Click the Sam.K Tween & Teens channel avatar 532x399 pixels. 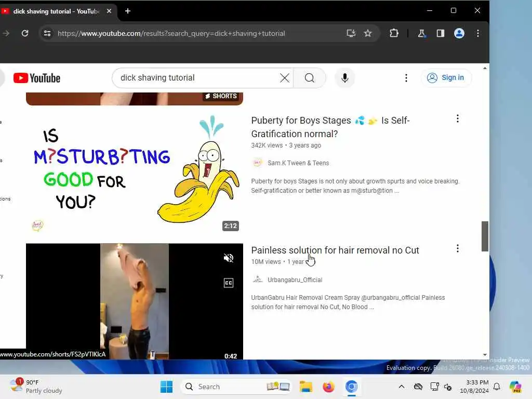coord(258,163)
